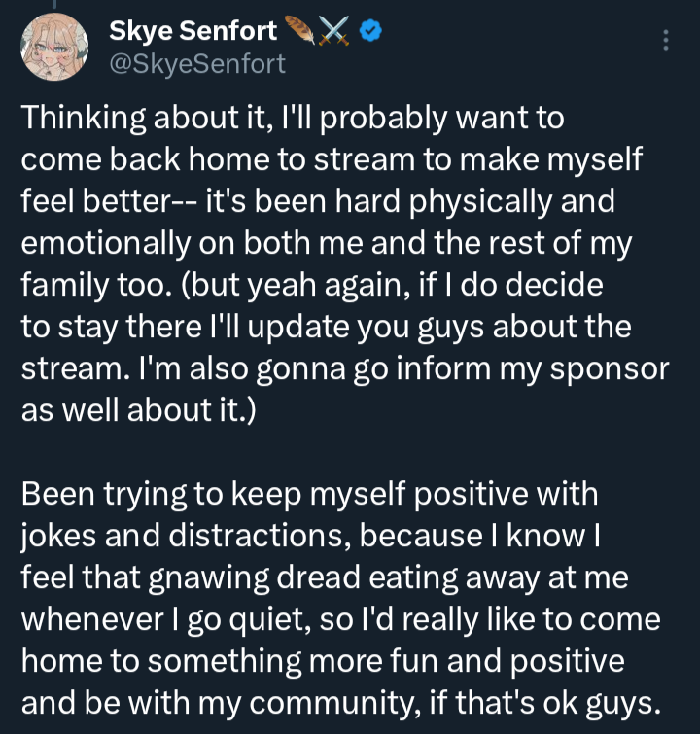
Task: Click the feather quill emoji icon
Action: [298, 31]
